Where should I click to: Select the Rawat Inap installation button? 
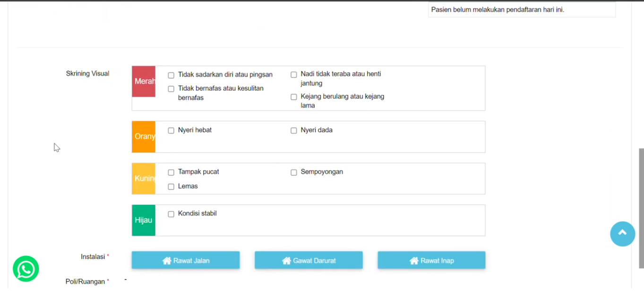pyautogui.click(x=431, y=260)
